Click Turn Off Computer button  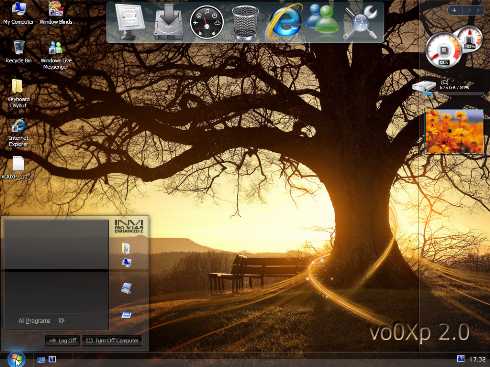click(x=112, y=340)
